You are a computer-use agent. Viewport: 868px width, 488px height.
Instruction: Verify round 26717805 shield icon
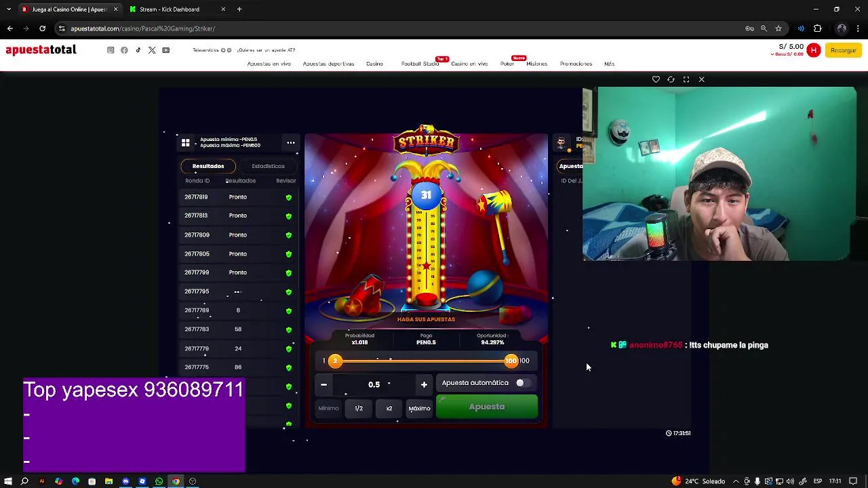tap(289, 254)
